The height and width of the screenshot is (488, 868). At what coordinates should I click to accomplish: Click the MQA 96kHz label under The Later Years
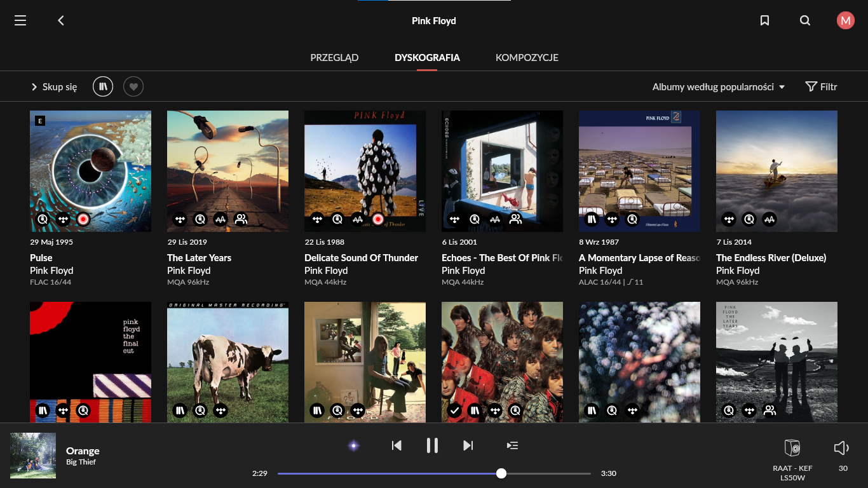click(188, 282)
